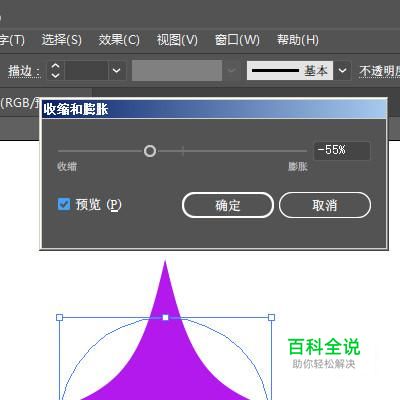This screenshot has height=400, width=400.
Task: Click the 确定 button in dialog
Action: [228, 205]
